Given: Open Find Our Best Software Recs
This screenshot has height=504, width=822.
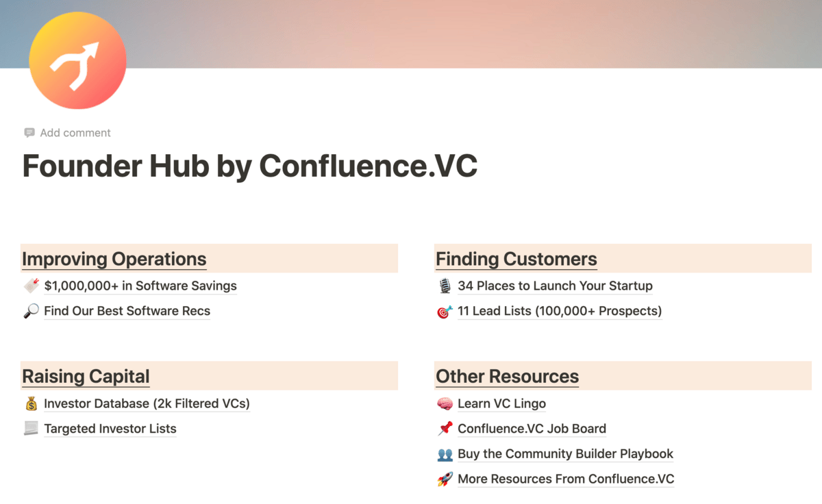Looking at the screenshot, I should coord(127,312).
